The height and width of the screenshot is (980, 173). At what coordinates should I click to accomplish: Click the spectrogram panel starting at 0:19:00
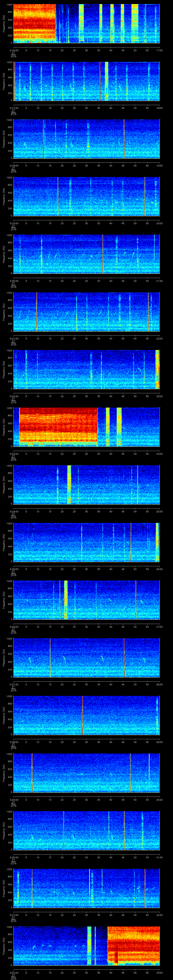pos(86,196)
